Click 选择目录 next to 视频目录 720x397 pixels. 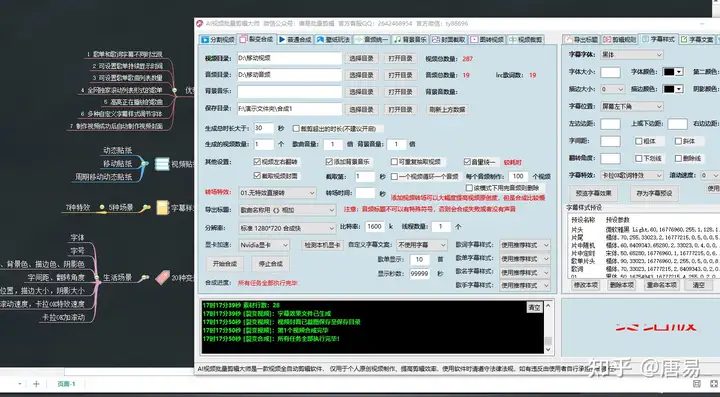pyautogui.click(x=361, y=59)
